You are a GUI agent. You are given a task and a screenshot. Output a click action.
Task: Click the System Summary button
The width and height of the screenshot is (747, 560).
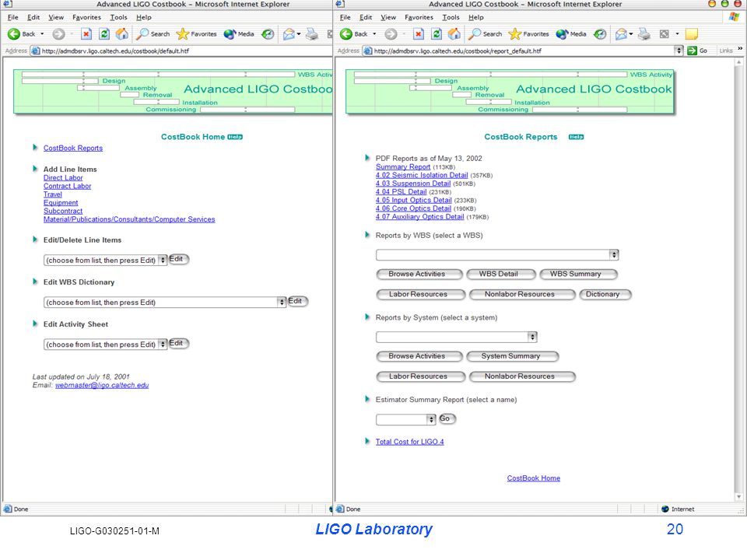coord(513,356)
